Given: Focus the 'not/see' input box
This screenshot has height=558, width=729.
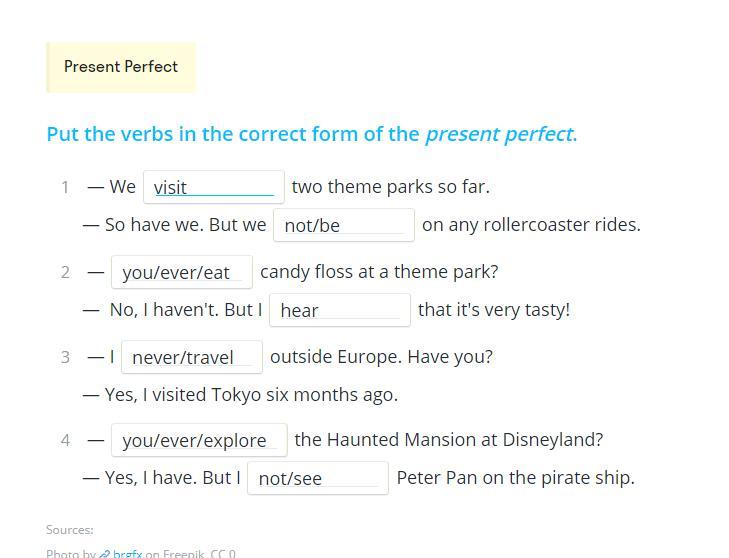Looking at the screenshot, I should (317, 478).
